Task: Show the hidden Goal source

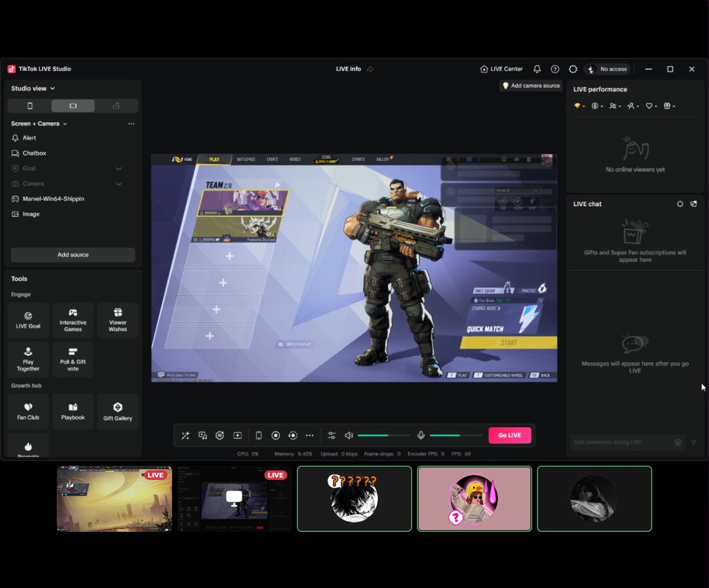Action: 119,168
